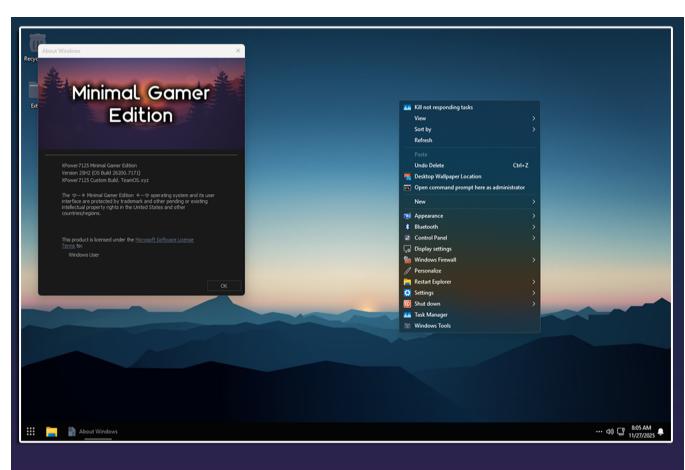Open the notification bell in the taskbar

click(x=661, y=432)
